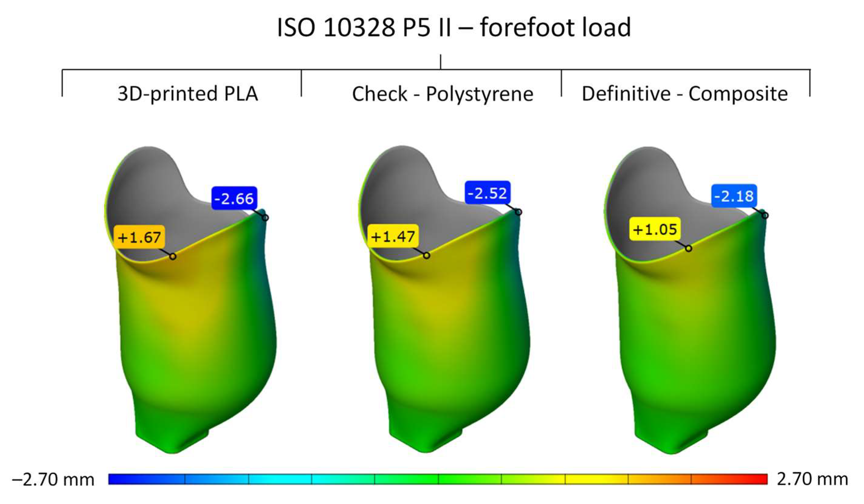Click the green middle of color scale

pyautogui.click(x=438, y=479)
